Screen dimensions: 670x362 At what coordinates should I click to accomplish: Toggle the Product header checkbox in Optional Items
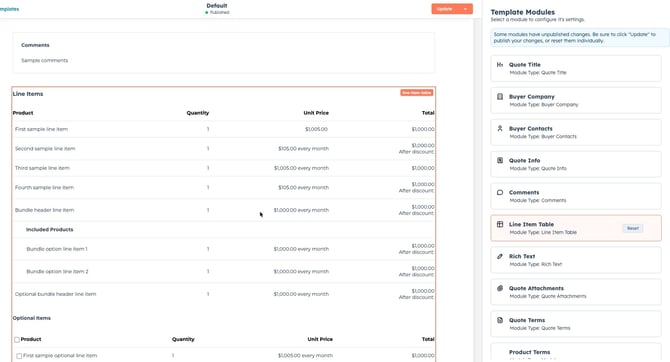(x=17, y=340)
